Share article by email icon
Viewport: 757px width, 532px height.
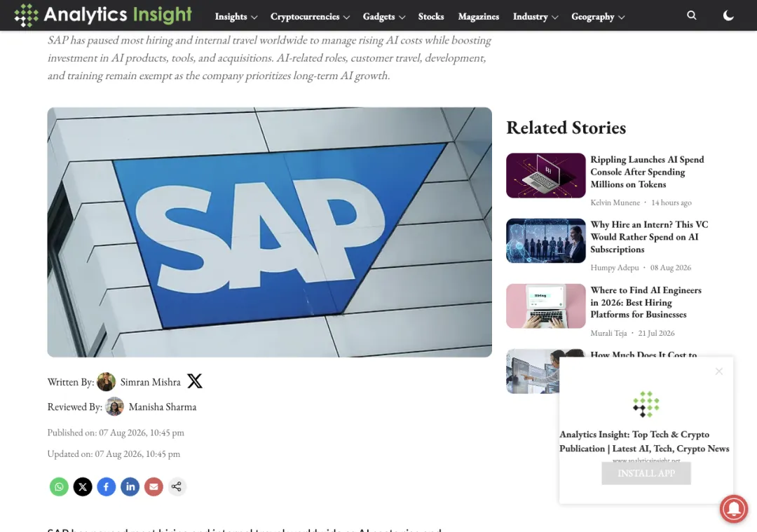click(154, 486)
